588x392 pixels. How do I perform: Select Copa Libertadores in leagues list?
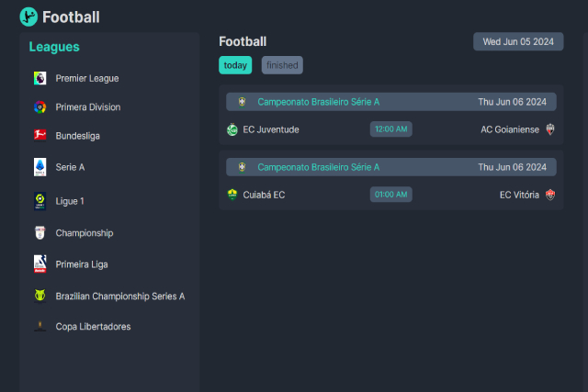(x=93, y=327)
